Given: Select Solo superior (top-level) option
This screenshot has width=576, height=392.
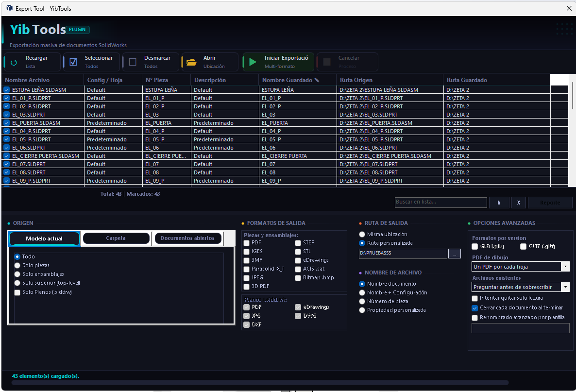Looking at the screenshot, I should [x=17, y=283].
